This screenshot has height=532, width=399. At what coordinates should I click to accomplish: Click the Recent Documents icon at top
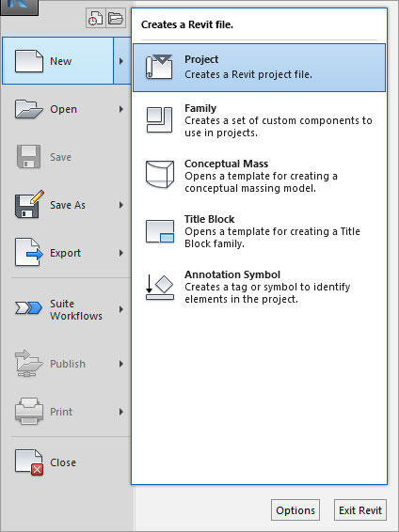(96, 18)
